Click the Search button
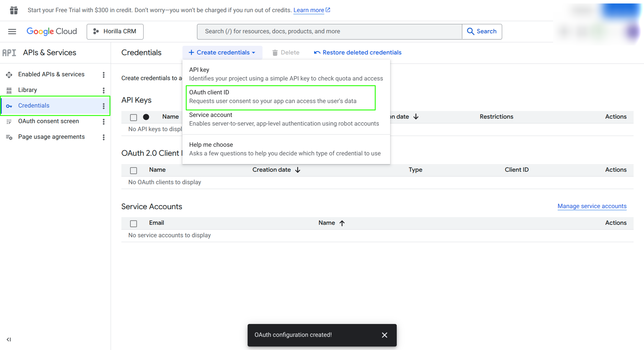 [482, 32]
